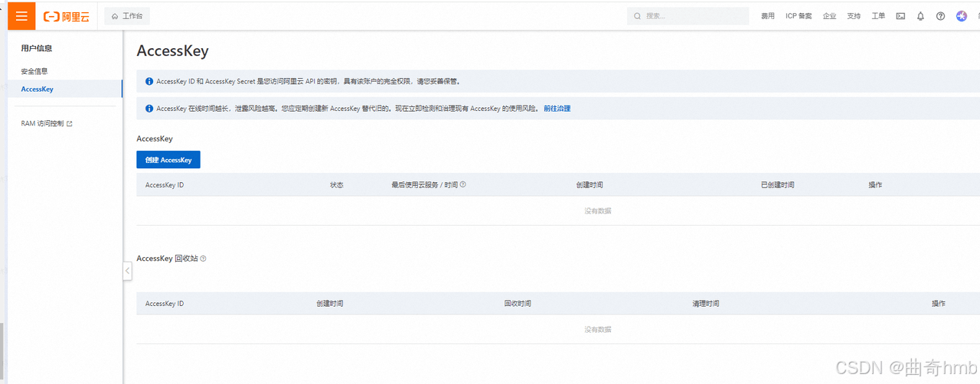The image size is (980, 384).
Task: Click the help icon beside 最后使用云服务 / 时间
Action: 463,184
